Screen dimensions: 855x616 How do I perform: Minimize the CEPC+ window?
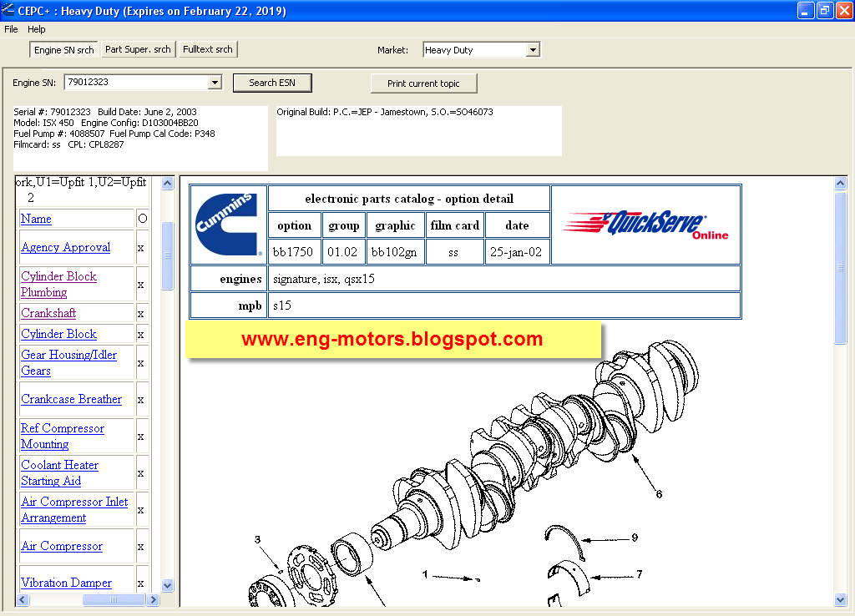(x=805, y=10)
